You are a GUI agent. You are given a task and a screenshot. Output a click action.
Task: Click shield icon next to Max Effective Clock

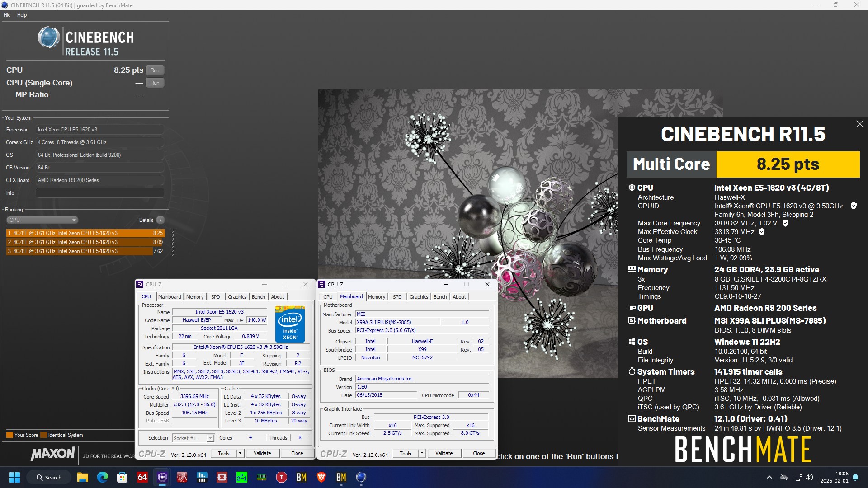pyautogui.click(x=762, y=232)
